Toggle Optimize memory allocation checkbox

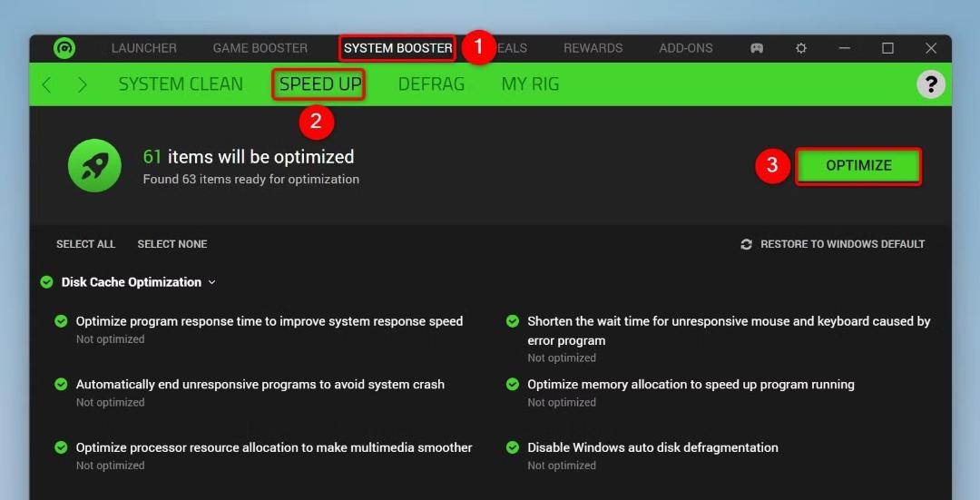[513, 385]
